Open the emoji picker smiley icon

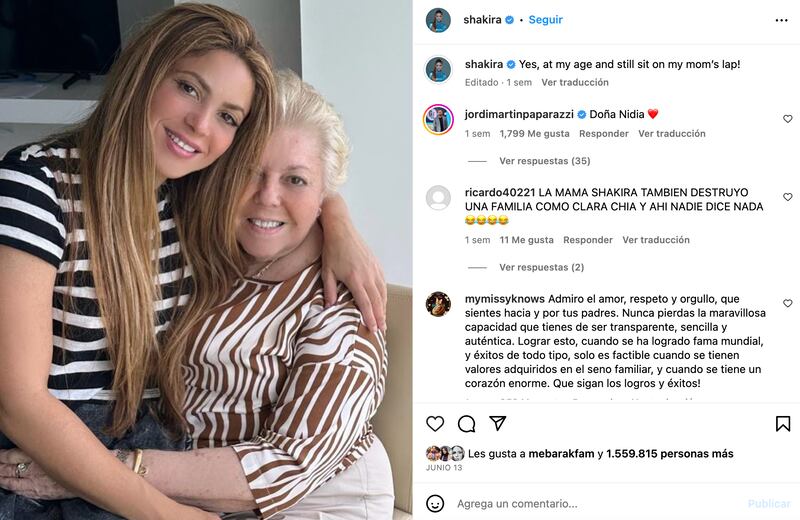tap(435, 504)
